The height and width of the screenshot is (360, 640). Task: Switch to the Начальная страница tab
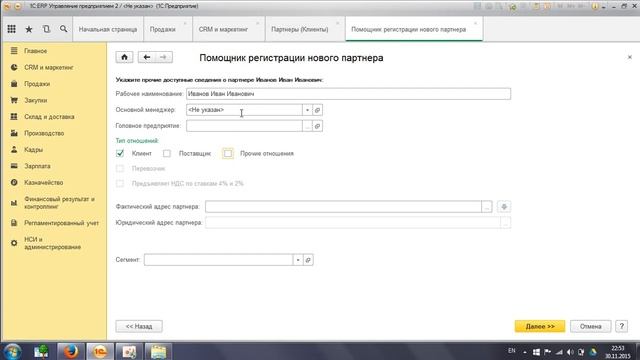click(x=108, y=29)
